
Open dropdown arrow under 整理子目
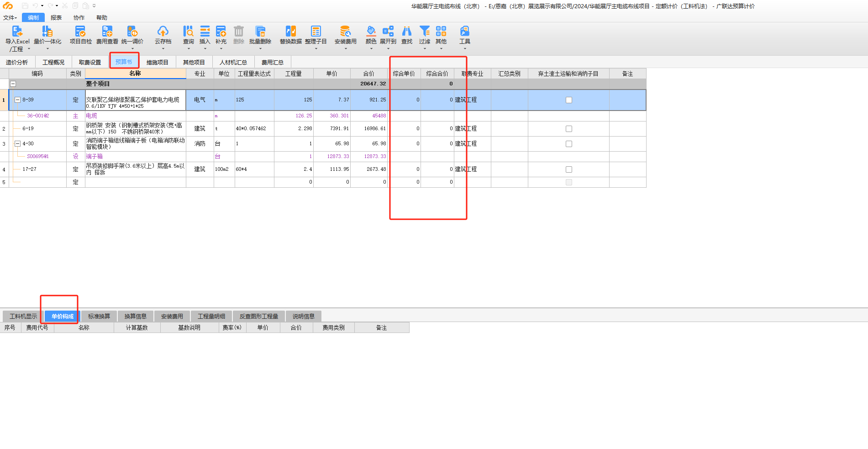(x=316, y=48)
